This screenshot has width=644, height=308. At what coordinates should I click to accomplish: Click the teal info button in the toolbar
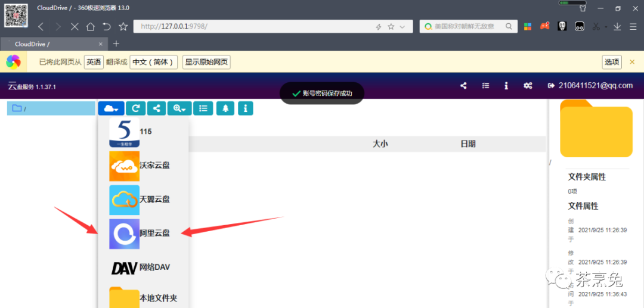point(246,108)
